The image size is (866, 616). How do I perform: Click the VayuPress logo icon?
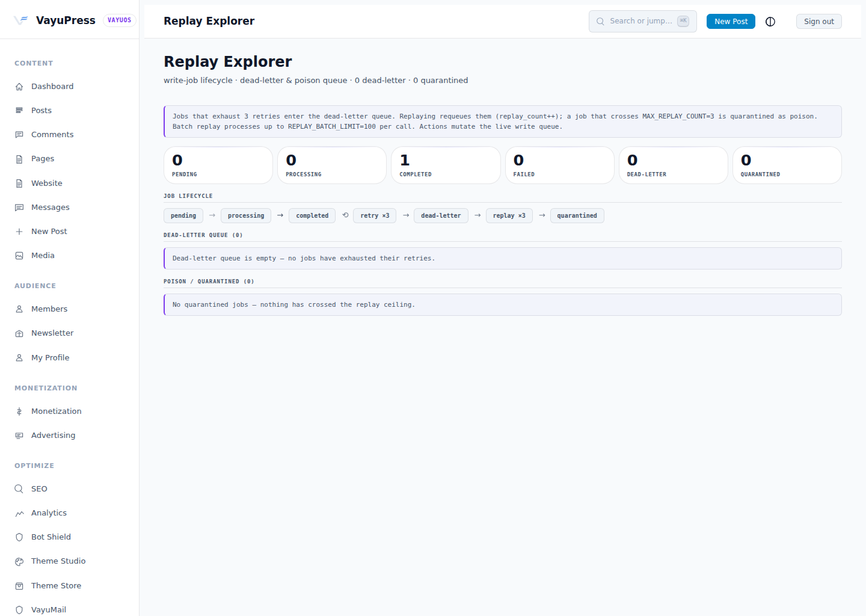coord(21,20)
